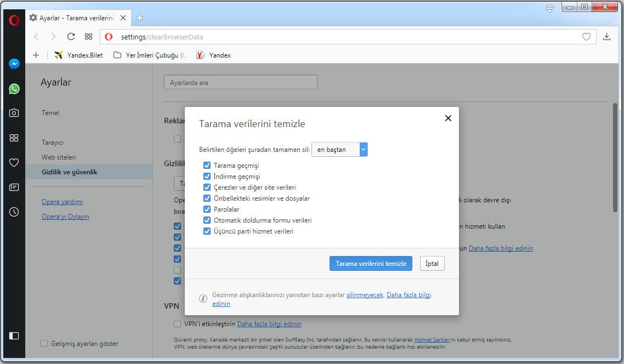This screenshot has width=624, height=364.
Task: Select the Temel settings section
Action: tap(50, 113)
